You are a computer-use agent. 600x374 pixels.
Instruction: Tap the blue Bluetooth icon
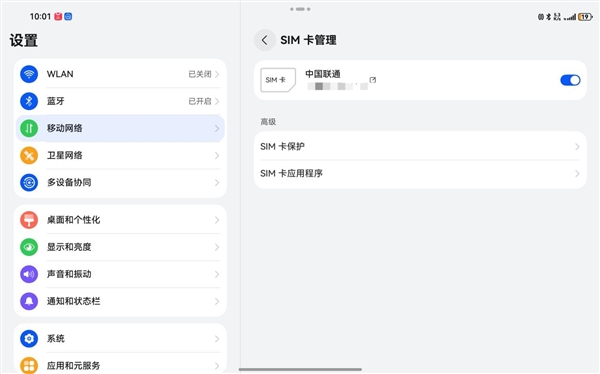29,101
